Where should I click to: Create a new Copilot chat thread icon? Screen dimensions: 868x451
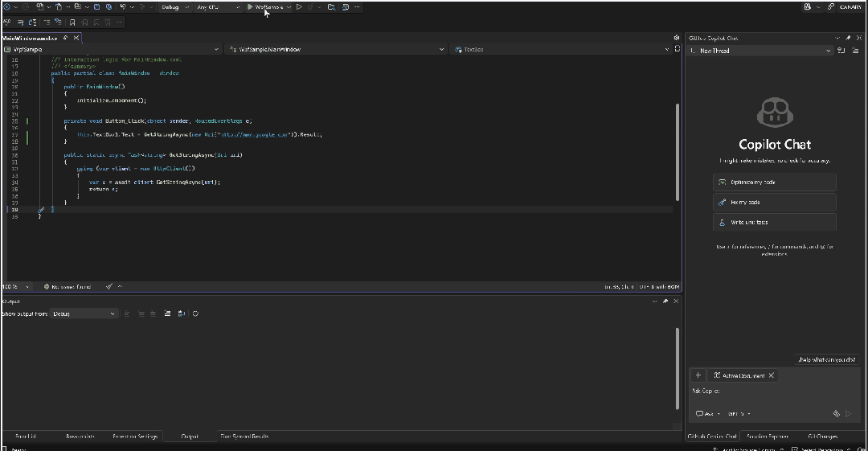pos(841,51)
